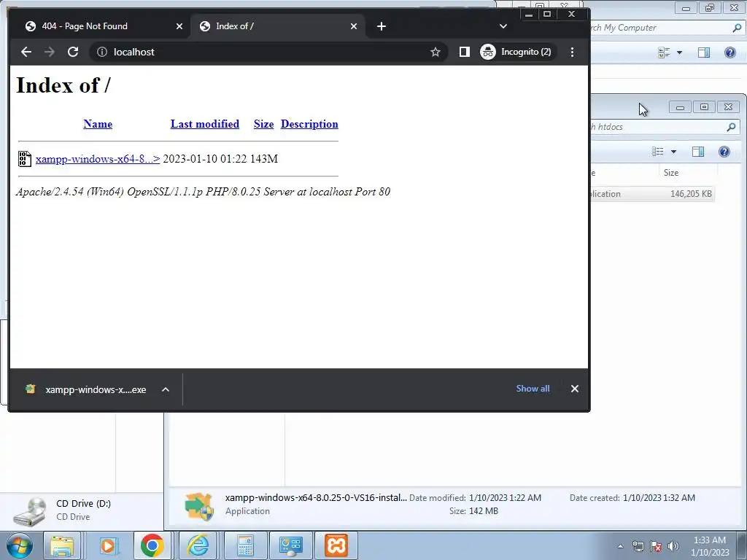Viewport: 747px width, 560px height.
Task: Open the xampp-windows-x64-8...> file link
Action: pos(98,158)
